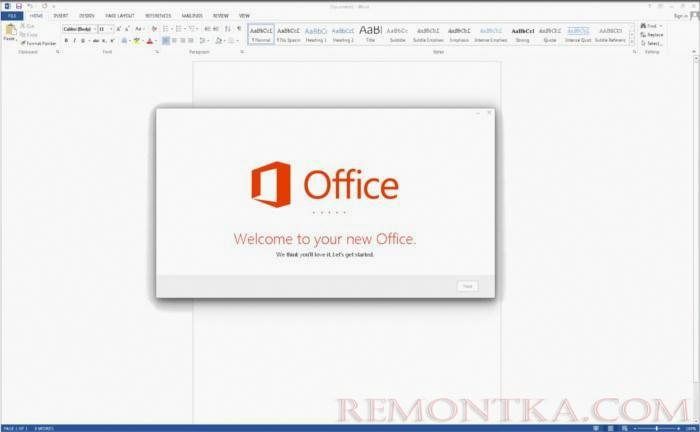Click Next in Office welcome dialog
700x432 pixels.
[x=467, y=286]
